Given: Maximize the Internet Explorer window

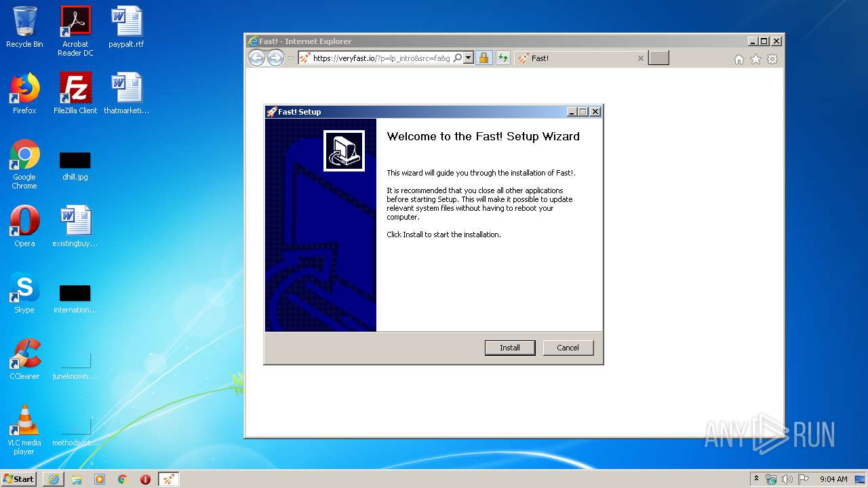Looking at the screenshot, I should (764, 41).
